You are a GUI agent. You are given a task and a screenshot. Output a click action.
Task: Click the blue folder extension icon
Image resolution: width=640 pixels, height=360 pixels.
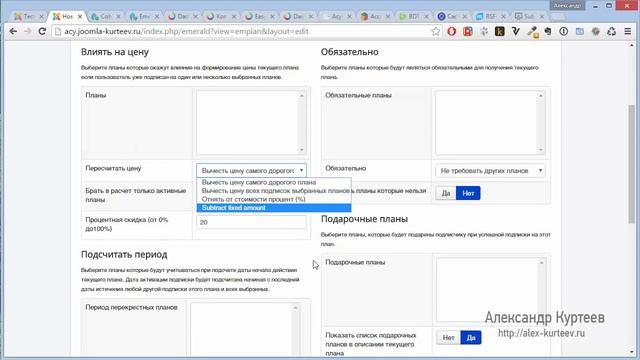click(x=580, y=31)
